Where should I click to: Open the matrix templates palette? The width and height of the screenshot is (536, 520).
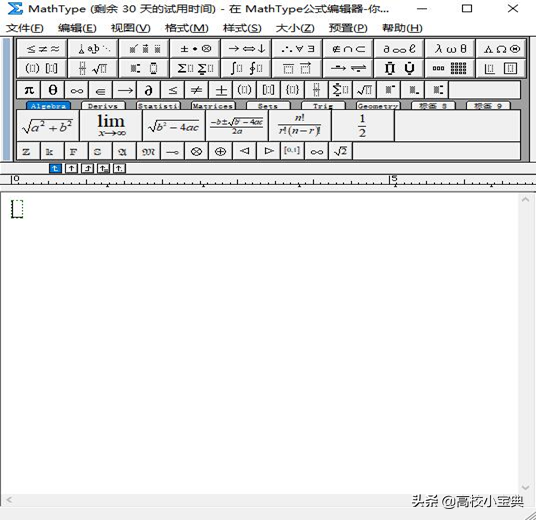[450, 68]
